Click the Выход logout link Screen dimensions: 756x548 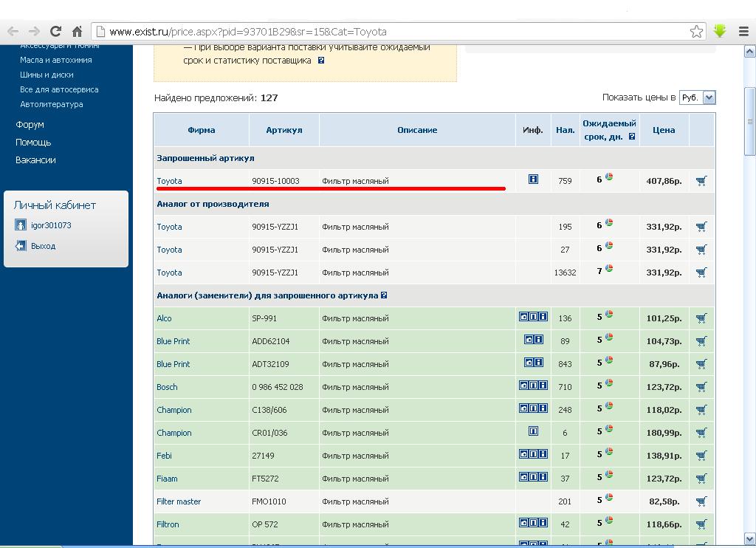click(x=43, y=246)
